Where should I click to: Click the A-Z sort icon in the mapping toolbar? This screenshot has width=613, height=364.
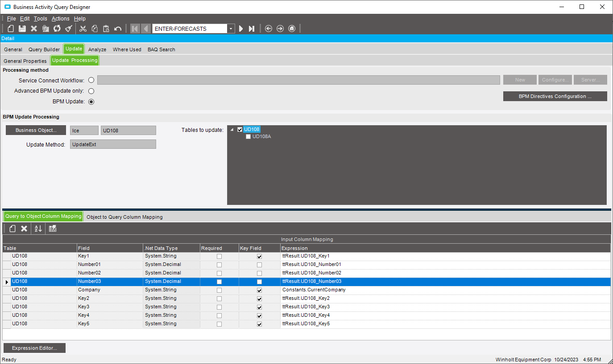point(38,228)
